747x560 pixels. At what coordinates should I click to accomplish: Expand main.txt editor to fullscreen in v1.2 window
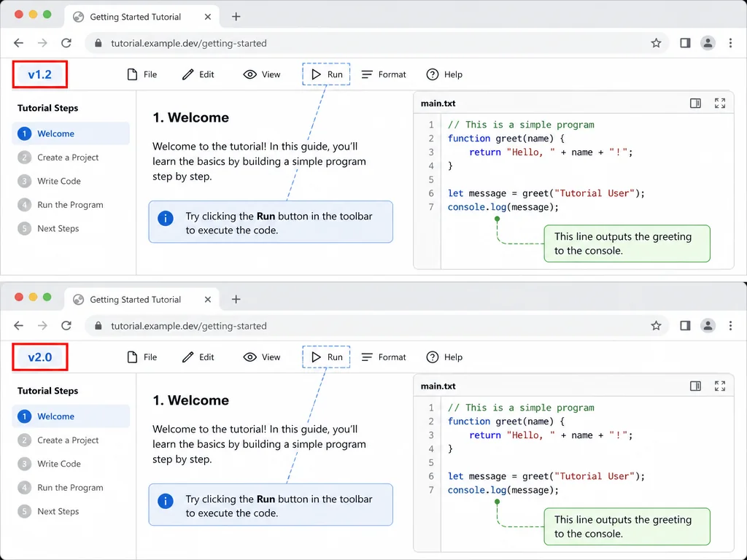click(x=720, y=104)
